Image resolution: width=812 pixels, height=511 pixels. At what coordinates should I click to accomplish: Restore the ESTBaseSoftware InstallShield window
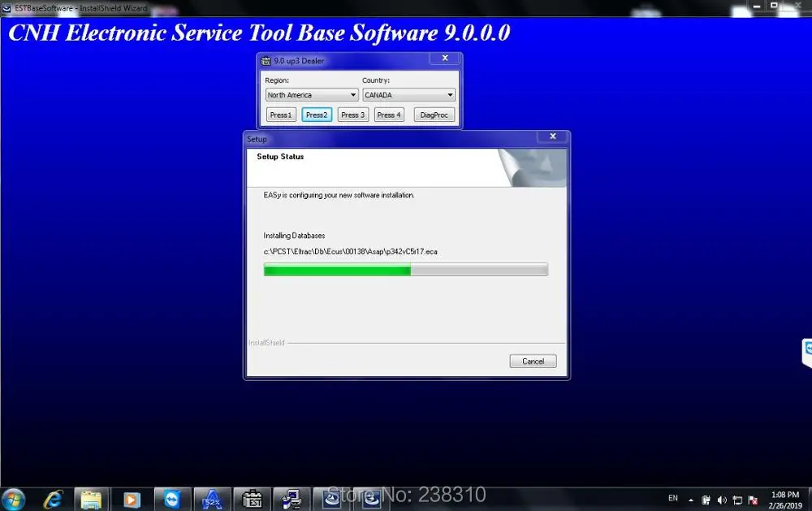[x=774, y=6]
